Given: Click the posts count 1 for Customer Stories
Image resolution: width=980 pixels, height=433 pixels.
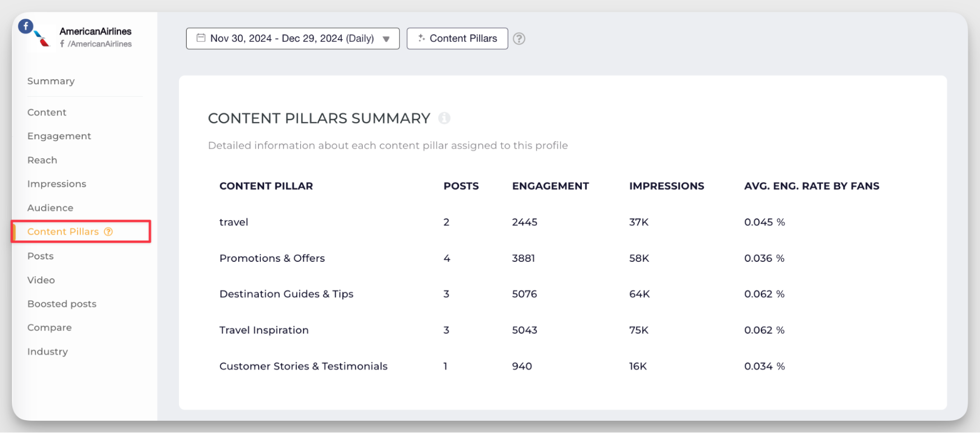Looking at the screenshot, I should 445,366.
